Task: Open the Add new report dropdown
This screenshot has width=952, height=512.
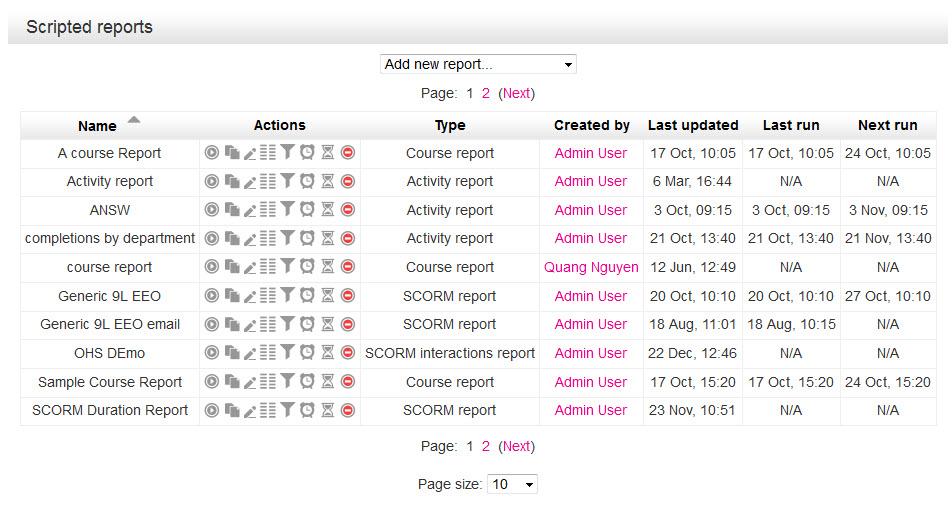Action: (x=478, y=64)
